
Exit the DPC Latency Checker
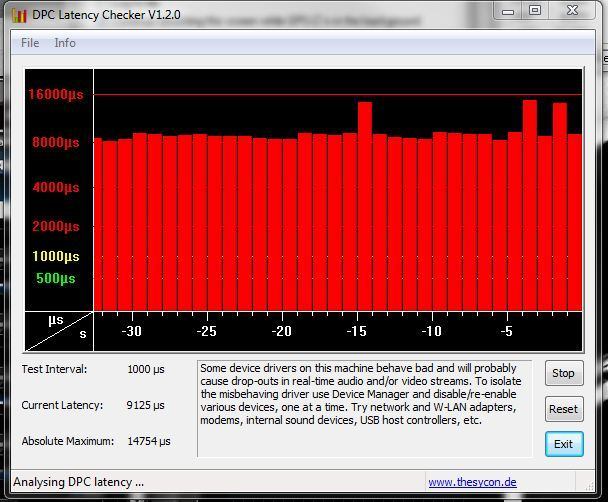tap(564, 444)
